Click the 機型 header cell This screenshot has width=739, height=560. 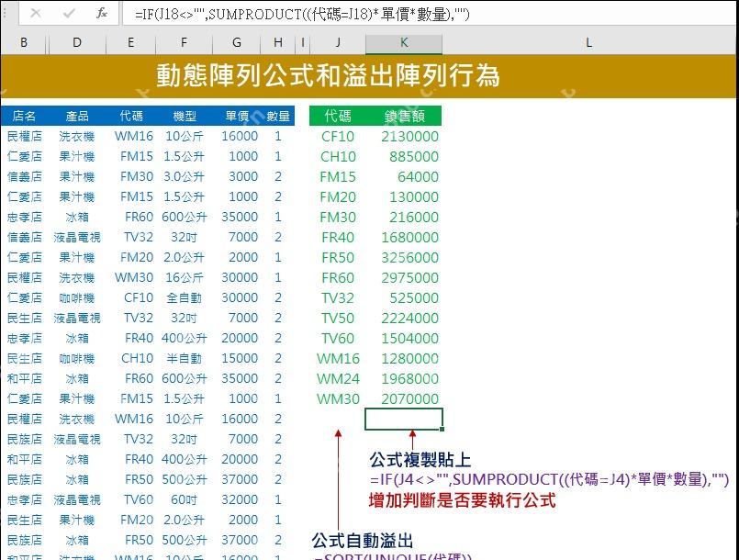click(x=185, y=116)
